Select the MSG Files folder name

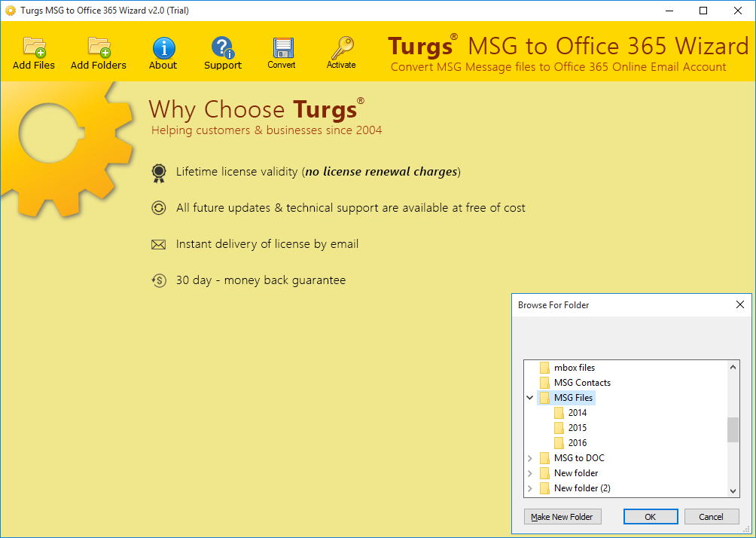click(x=573, y=398)
